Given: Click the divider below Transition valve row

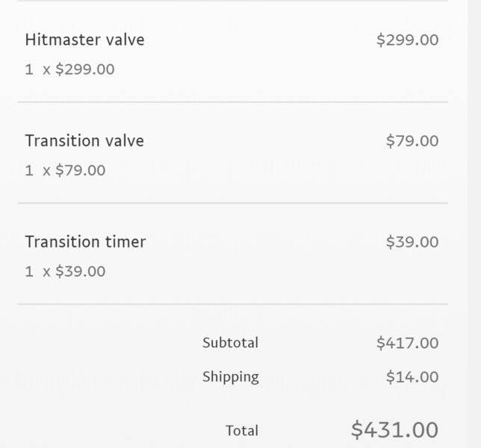Looking at the screenshot, I should point(233,203).
